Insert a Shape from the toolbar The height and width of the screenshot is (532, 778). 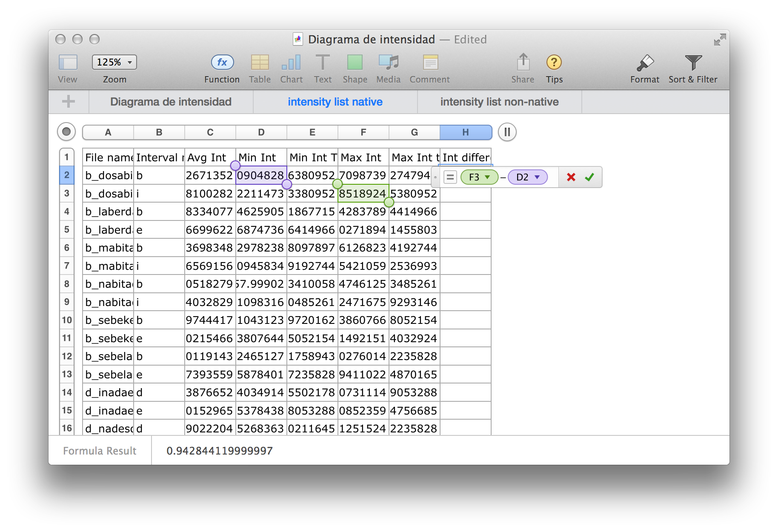(355, 63)
